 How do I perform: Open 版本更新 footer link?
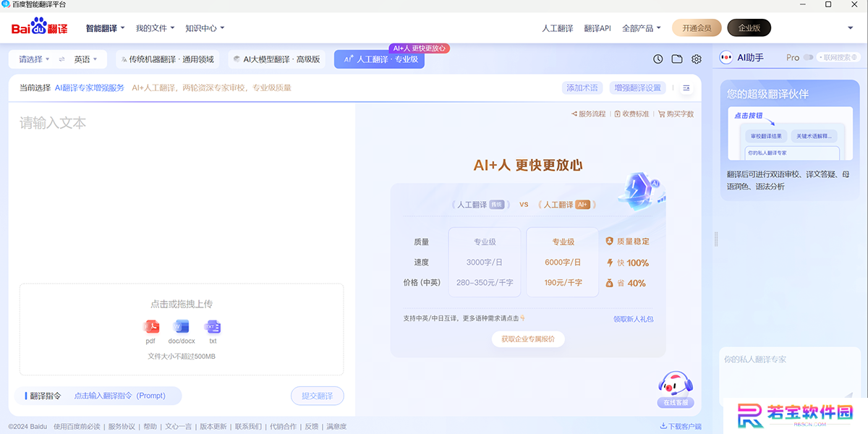[213, 426]
